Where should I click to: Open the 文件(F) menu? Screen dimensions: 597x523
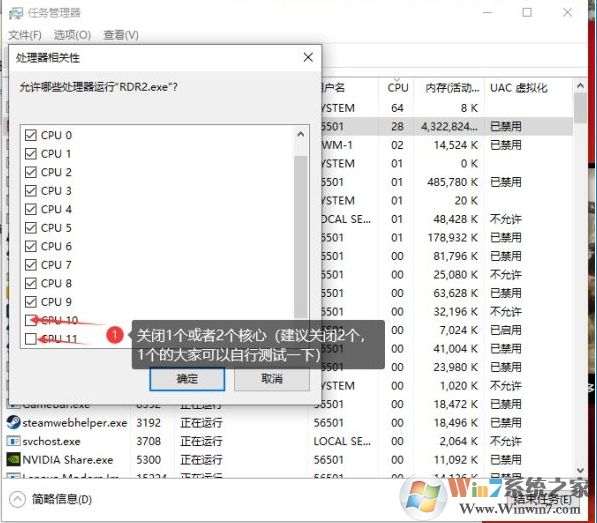click(25, 35)
